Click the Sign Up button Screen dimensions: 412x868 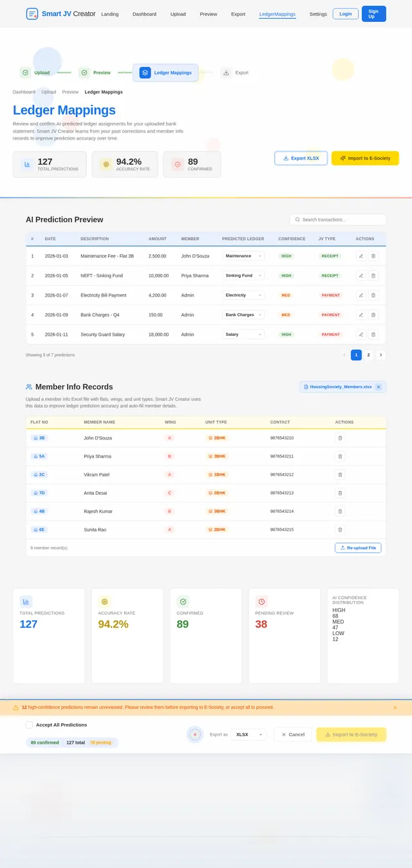374,14
